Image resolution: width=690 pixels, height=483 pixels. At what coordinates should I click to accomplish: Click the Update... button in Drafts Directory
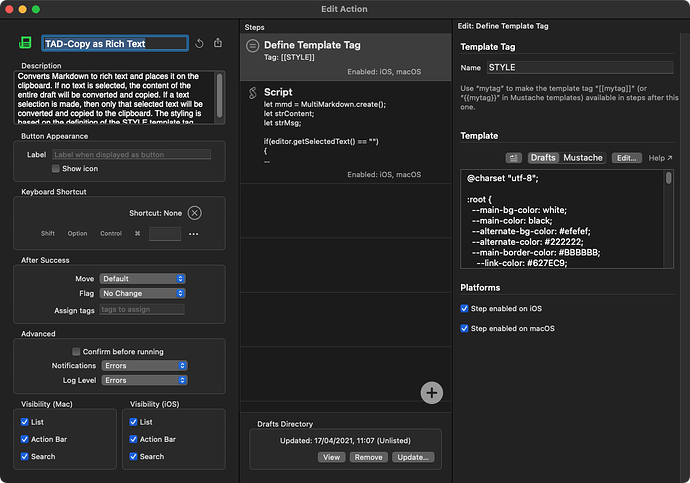[412, 457]
